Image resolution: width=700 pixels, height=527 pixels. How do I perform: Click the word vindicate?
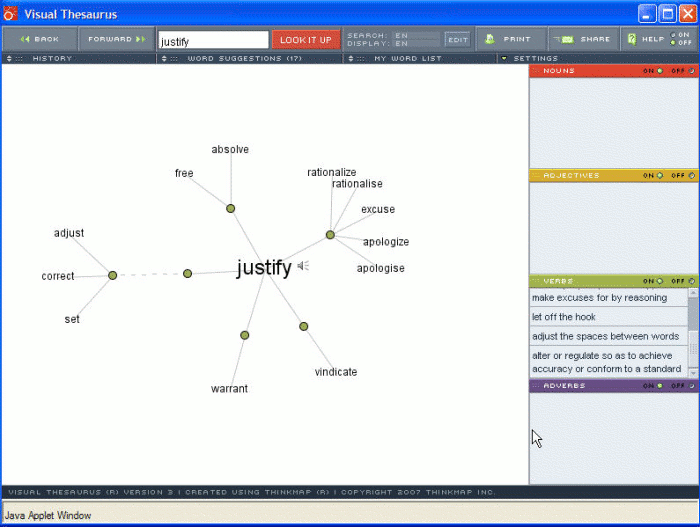(x=336, y=372)
